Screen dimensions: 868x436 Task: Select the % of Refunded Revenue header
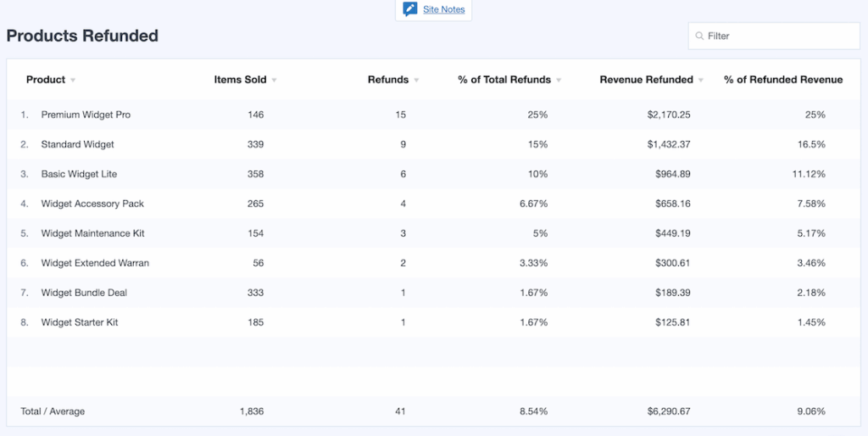(783, 80)
